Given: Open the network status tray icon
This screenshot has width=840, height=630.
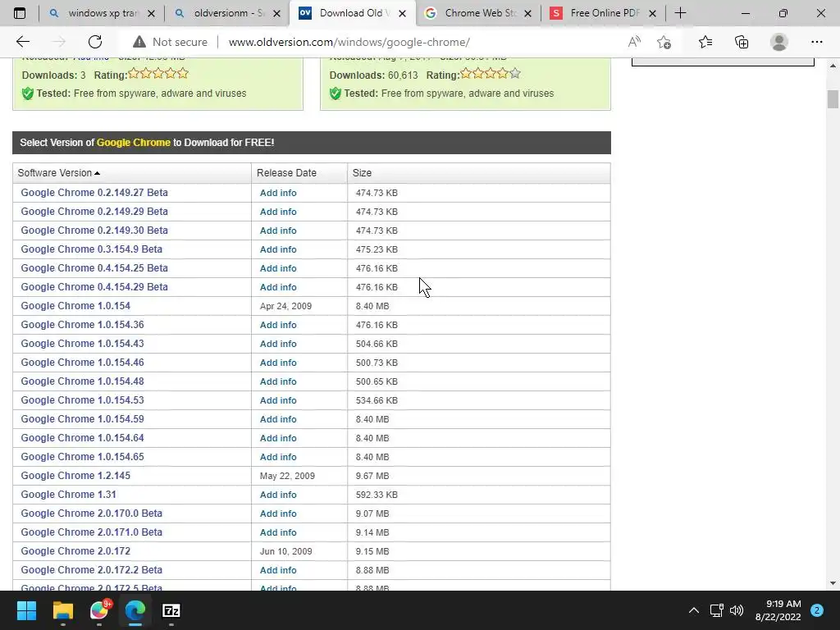Looking at the screenshot, I should point(716,610).
